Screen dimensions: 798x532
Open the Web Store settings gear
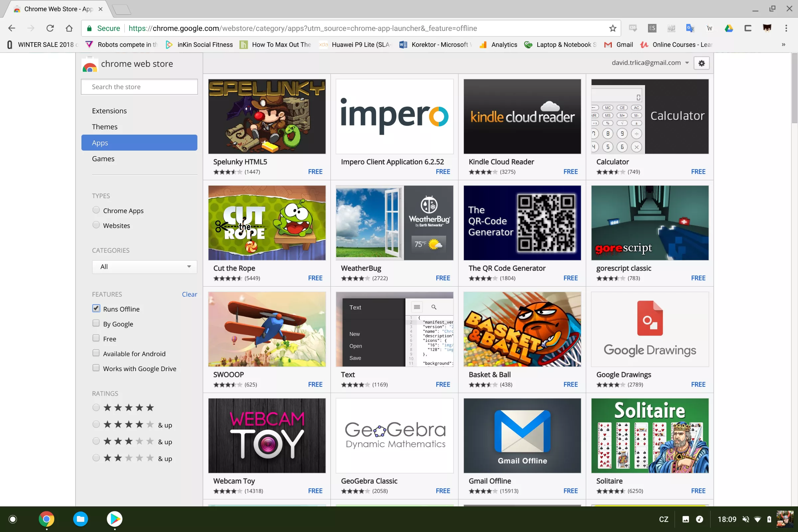pos(702,63)
